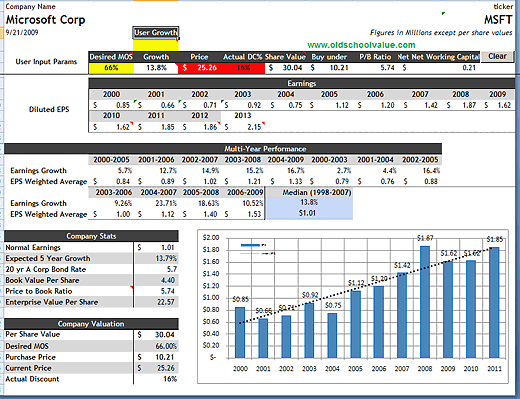Select Purchase Price 10.21
This screenshot has height=399, width=520.
click(156, 357)
